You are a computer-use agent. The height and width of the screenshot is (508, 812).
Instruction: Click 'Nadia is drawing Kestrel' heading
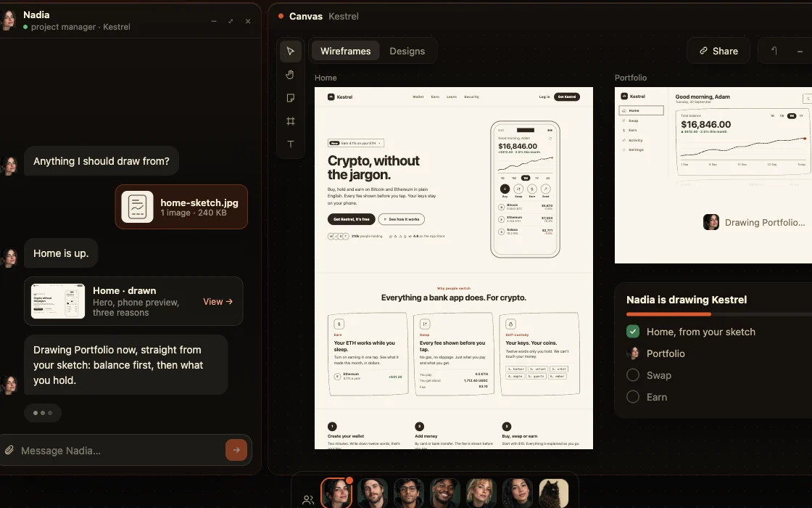point(686,300)
